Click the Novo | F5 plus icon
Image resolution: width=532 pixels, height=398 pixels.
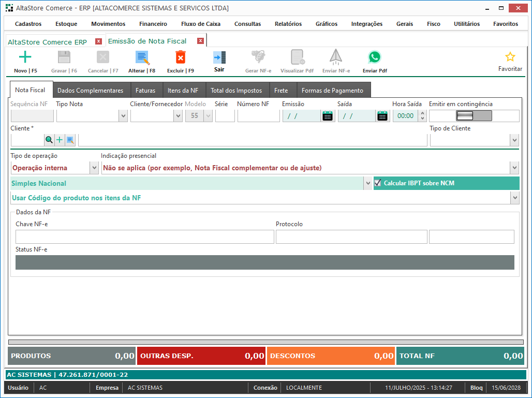pos(25,57)
